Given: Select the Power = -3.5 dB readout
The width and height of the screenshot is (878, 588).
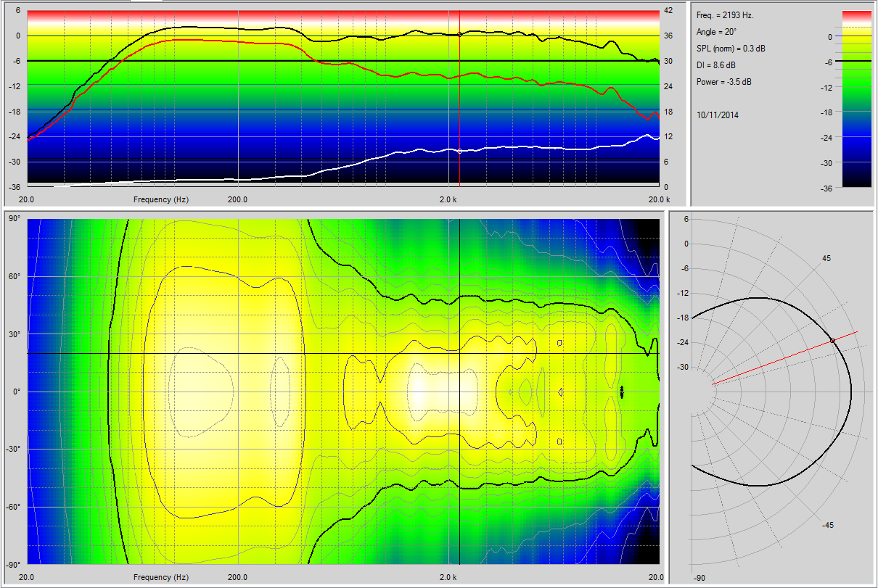Looking at the screenshot, I should (723, 82).
